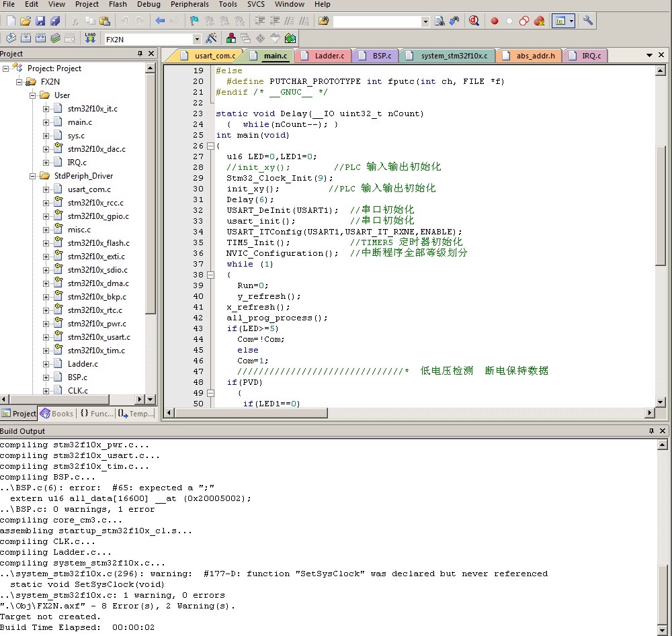Image resolution: width=672 pixels, height=636 pixels.
Task: Open the Batch Build icon
Action: point(55,38)
